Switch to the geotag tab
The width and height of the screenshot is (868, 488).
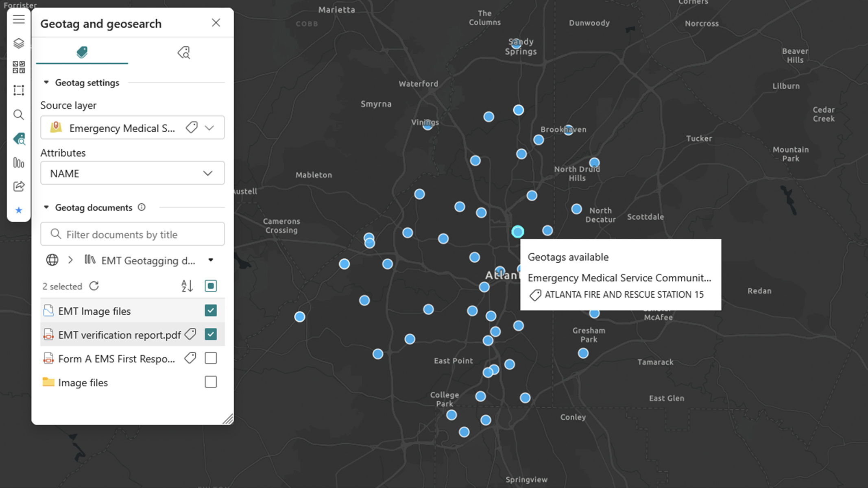[82, 52]
